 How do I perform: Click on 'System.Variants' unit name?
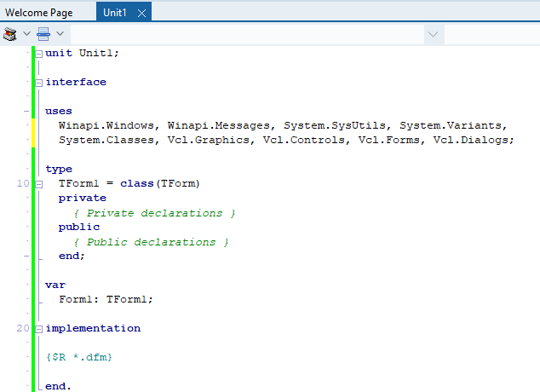[x=451, y=125]
